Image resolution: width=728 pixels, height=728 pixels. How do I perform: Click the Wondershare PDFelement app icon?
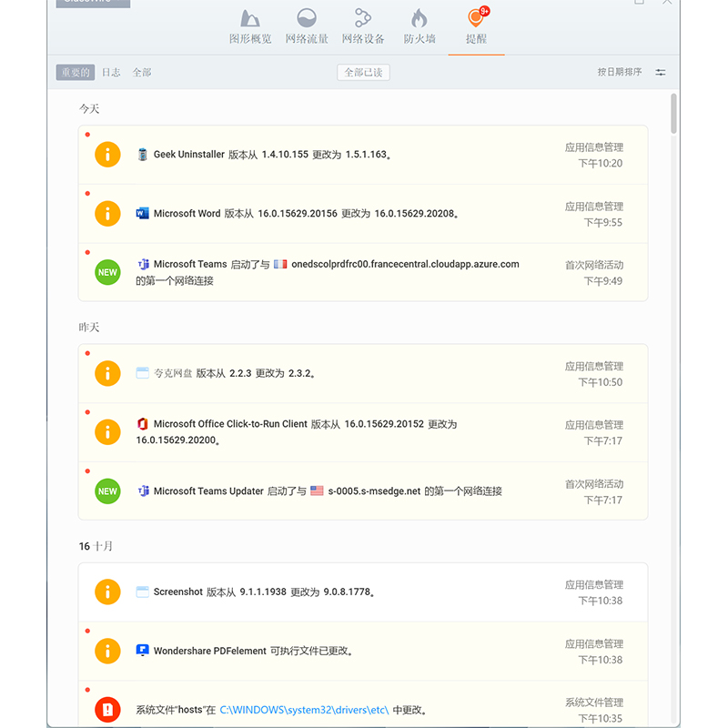(x=143, y=651)
